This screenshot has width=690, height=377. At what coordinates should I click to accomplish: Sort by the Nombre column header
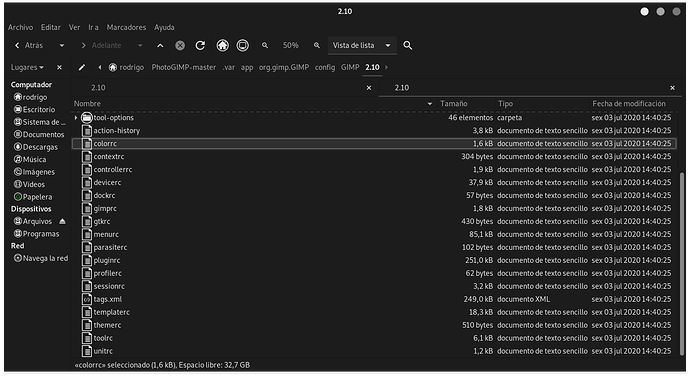(x=253, y=104)
